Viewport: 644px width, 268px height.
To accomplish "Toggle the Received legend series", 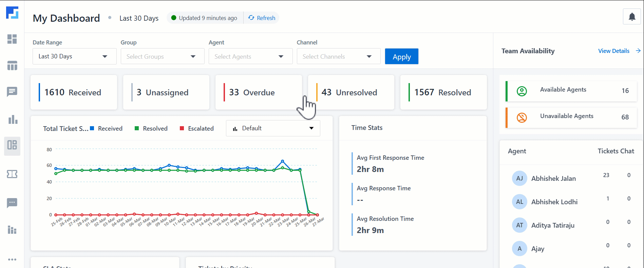I will (106, 129).
